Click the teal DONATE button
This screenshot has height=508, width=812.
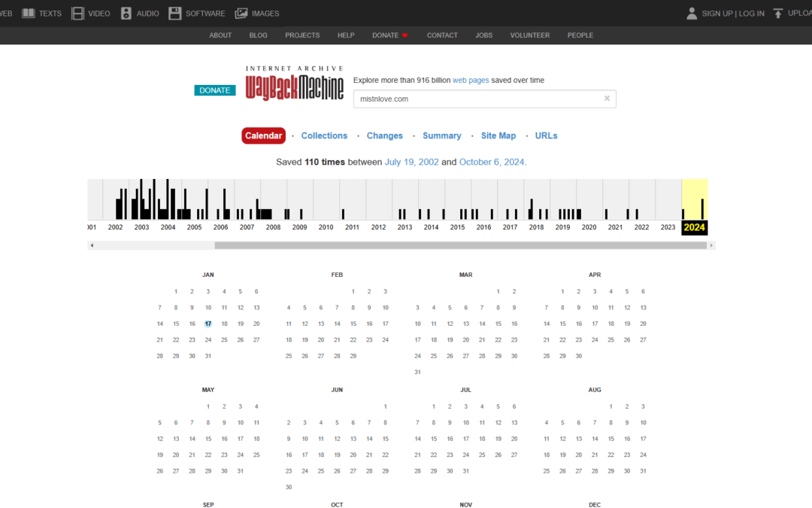(x=214, y=90)
